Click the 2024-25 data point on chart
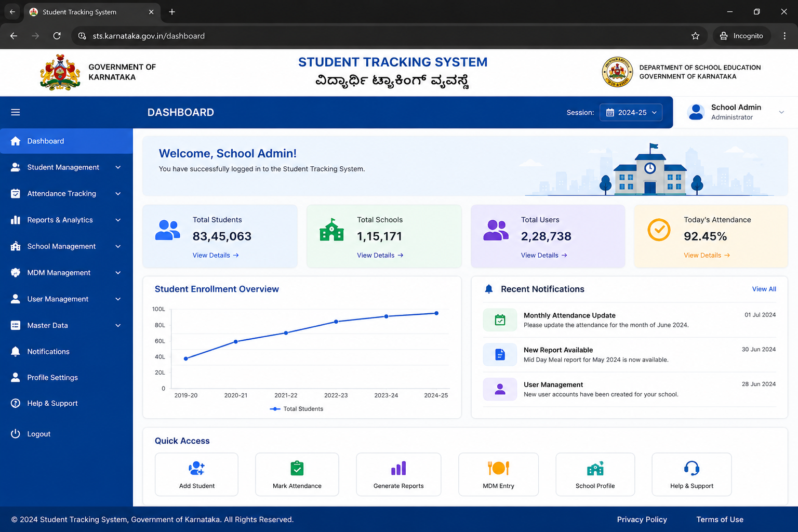Viewport: 798px width, 532px height. (436, 313)
